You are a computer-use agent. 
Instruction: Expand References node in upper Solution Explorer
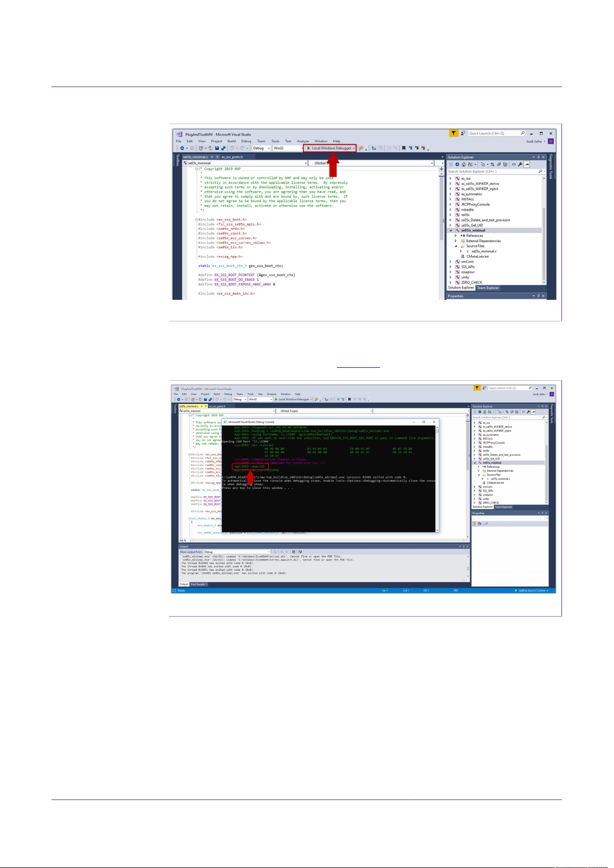pyautogui.click(x=456, y=236)
